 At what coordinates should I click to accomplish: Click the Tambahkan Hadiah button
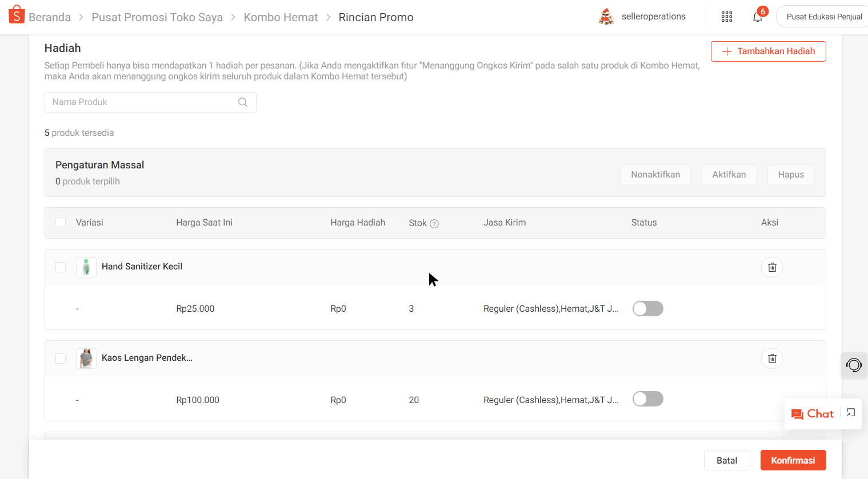(768, 51)
